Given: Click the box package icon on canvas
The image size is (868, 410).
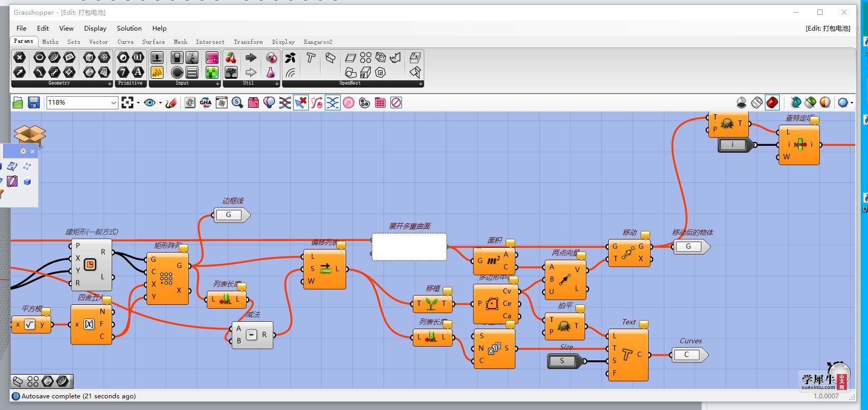Looking at the screenshot, I should [x=29, y=135].
